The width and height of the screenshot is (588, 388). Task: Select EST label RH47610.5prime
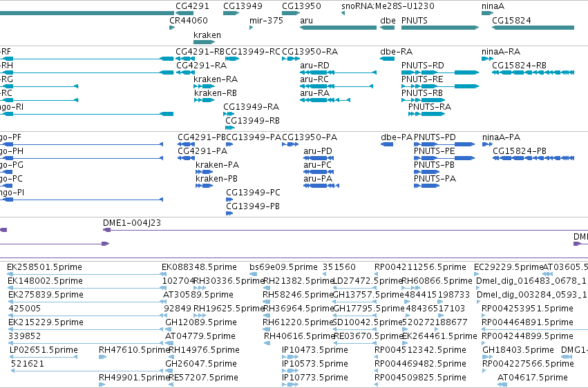tap(134, 350)
